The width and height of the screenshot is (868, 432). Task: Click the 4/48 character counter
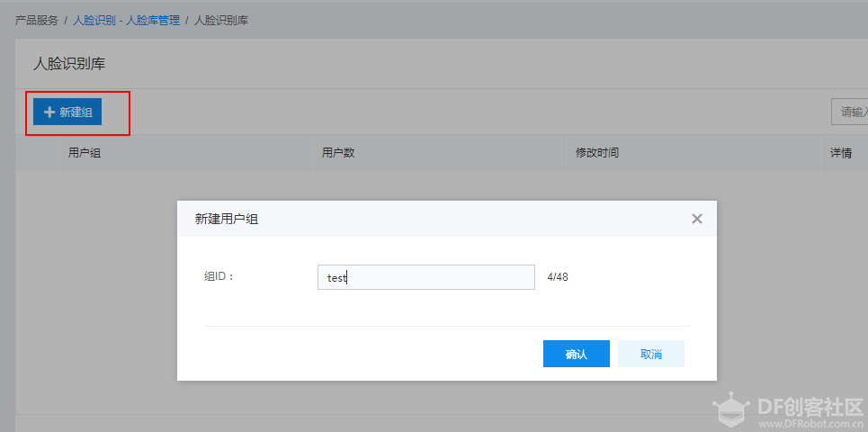(558, 277)
